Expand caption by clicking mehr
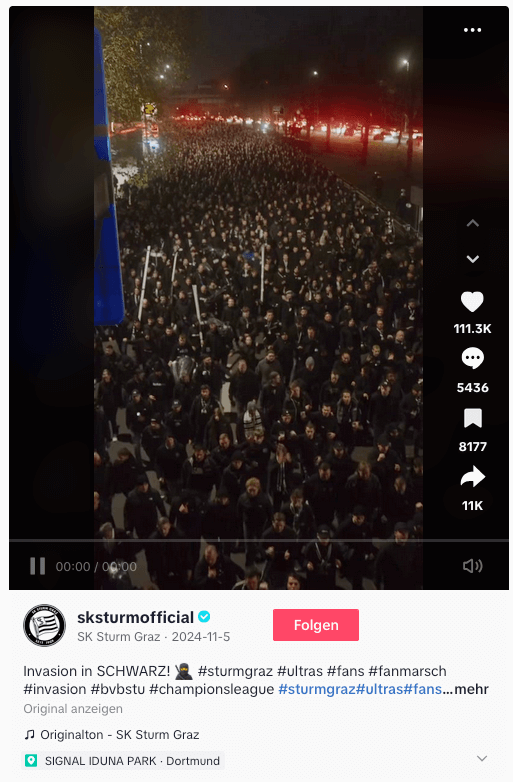The width and height of the screenshot is (513, 782). (471, 689)
